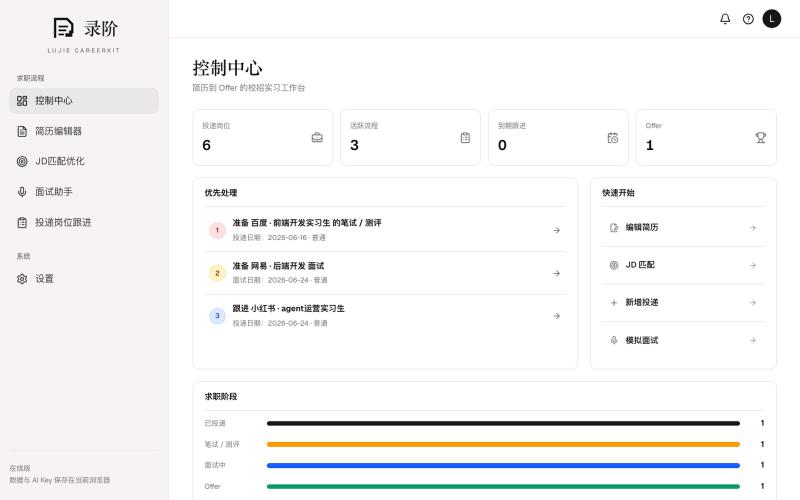The height and width of the screenshot is (500, 800).
Task: Open JD匹配优化 from the sidebar
Action: (84, 161)
